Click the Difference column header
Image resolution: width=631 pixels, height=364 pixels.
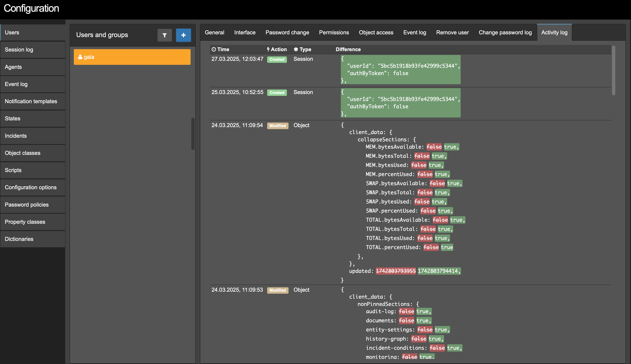point(348,49)
